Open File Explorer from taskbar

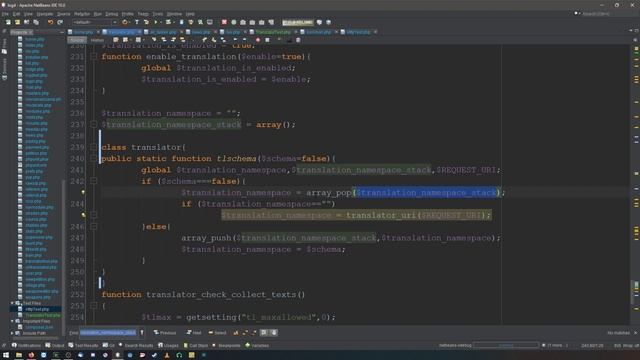tap(19, 355)
